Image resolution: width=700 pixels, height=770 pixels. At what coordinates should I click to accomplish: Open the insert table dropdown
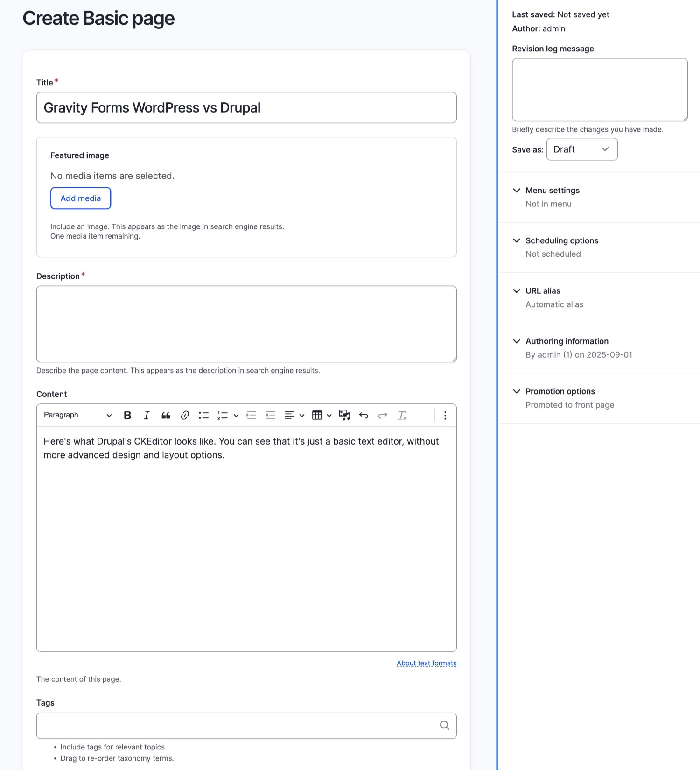[322, 415]
